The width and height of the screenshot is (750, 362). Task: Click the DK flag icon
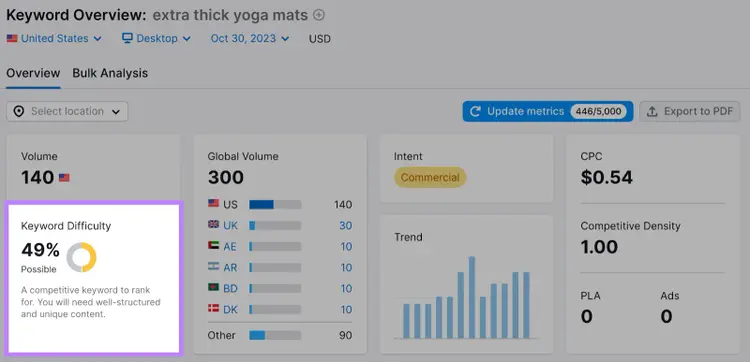coord(213,308)
